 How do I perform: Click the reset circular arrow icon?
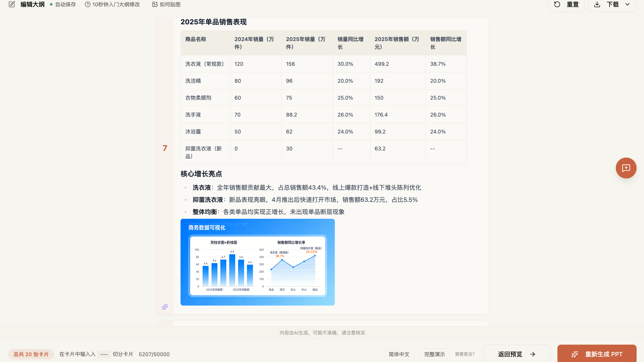(x=557, y=4)
